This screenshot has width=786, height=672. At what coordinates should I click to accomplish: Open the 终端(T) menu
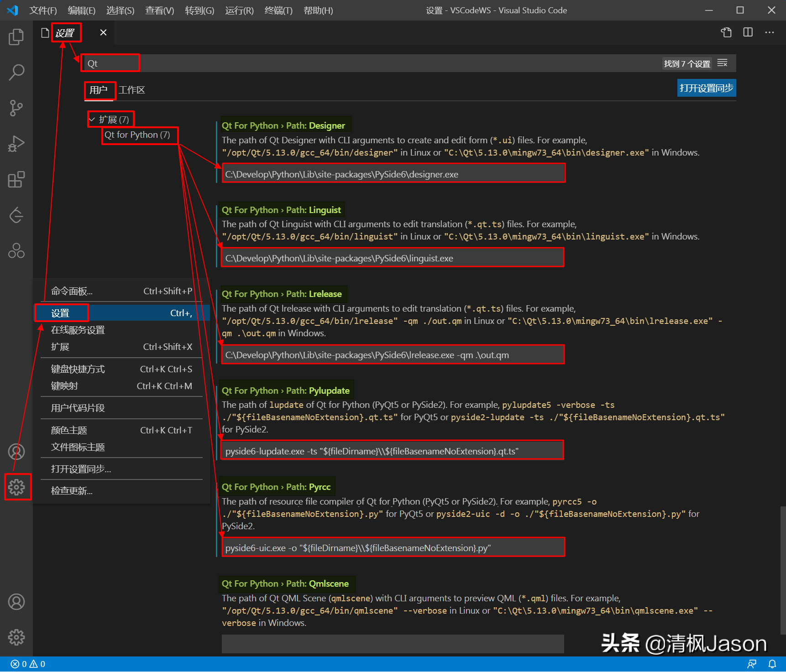278,10
